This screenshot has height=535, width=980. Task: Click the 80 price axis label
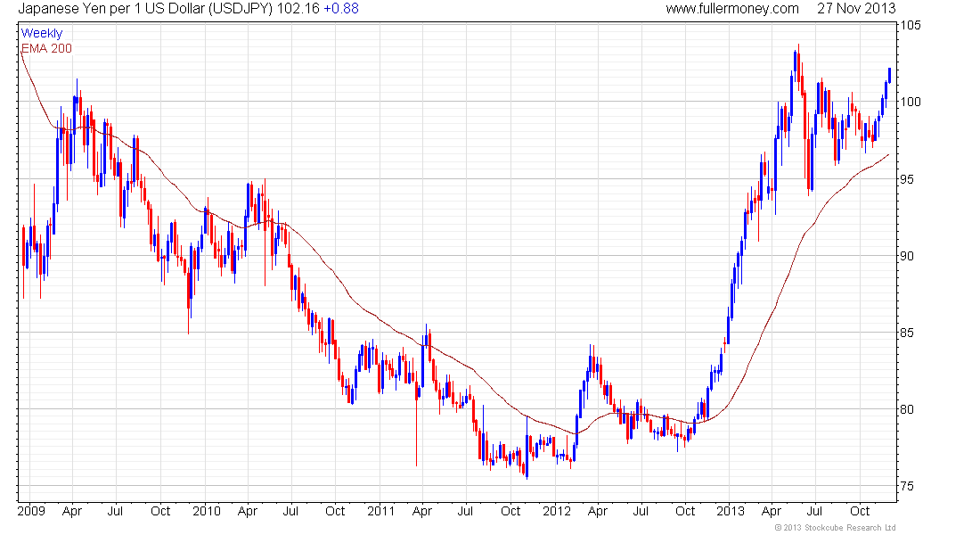point(908,409)
